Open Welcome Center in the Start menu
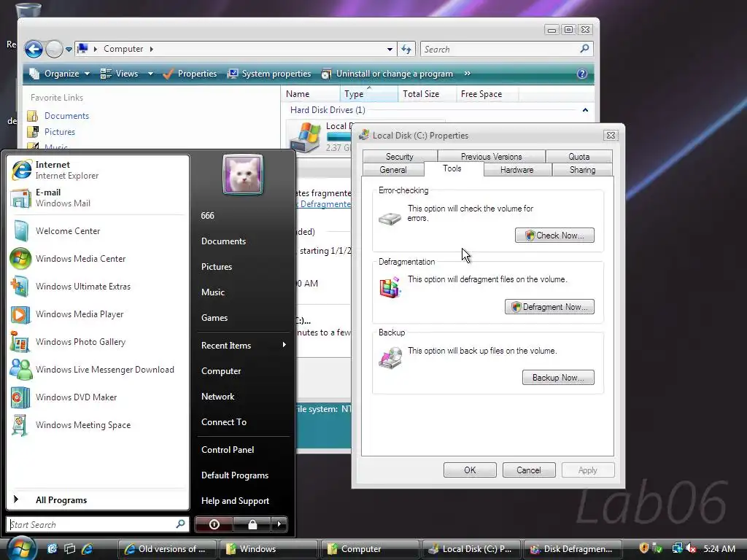Image resolution: width=747 pixels, height=560 pixels. (98, 231)
